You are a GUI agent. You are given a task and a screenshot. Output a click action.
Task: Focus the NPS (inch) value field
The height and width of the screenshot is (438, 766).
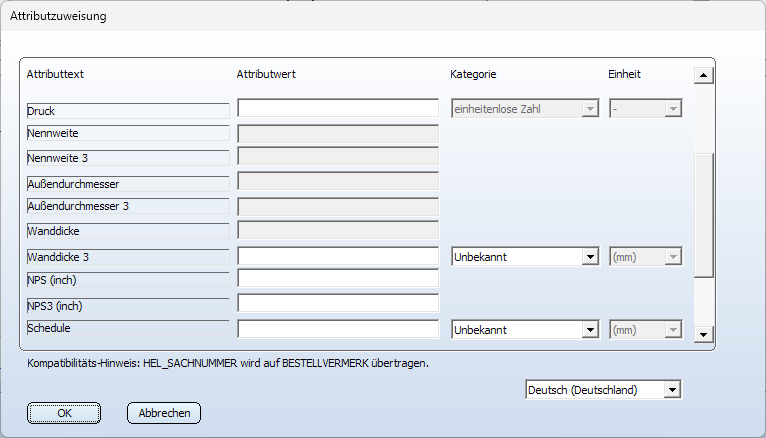(x=338, y=279)
